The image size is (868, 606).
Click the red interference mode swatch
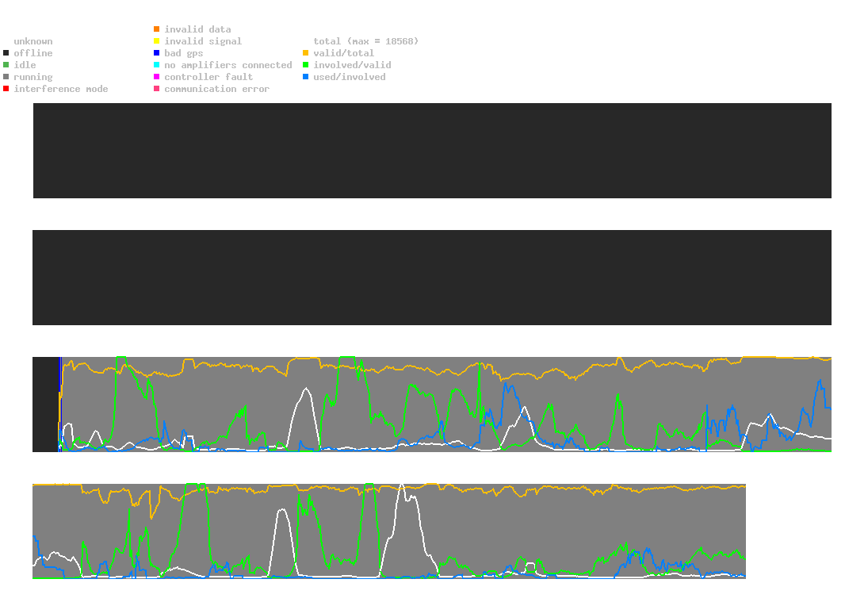(x=6, y=89)
